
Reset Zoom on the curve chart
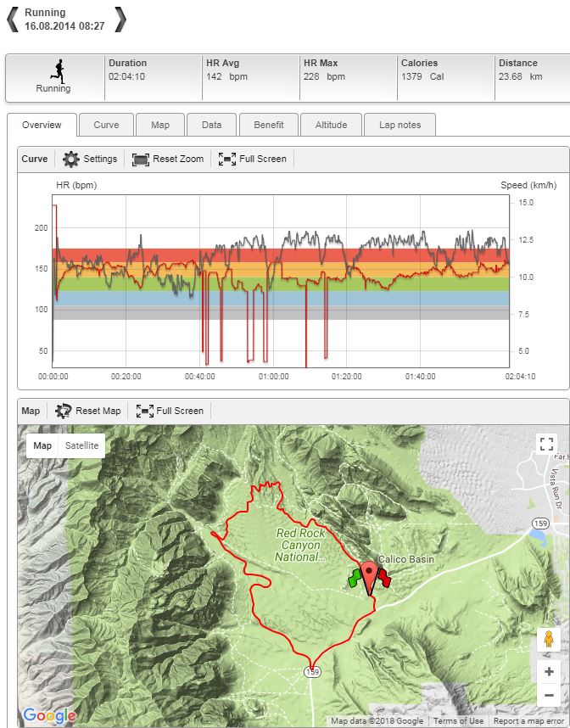[141, 159]
